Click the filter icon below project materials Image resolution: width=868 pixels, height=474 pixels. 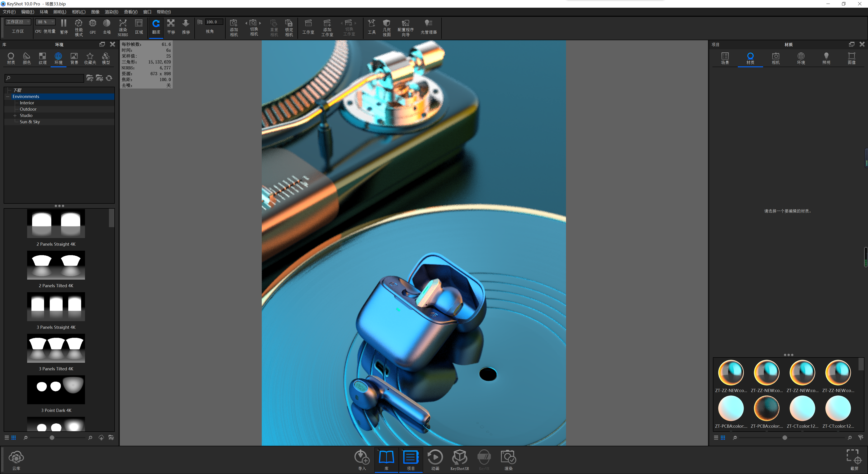click(x=861, y=438)
